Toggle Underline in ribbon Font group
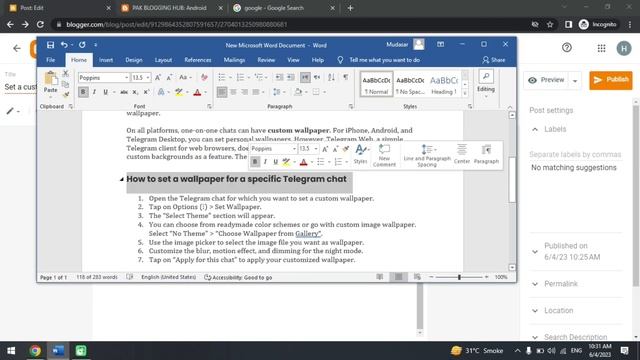This screenshot has height=360, width=640. point(105,92)
